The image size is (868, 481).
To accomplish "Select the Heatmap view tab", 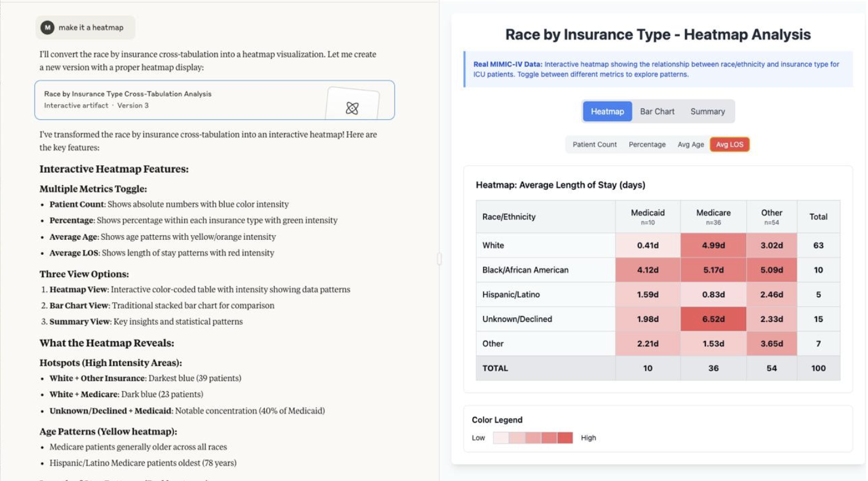I will pyautogui.click(x=607, y=111).
